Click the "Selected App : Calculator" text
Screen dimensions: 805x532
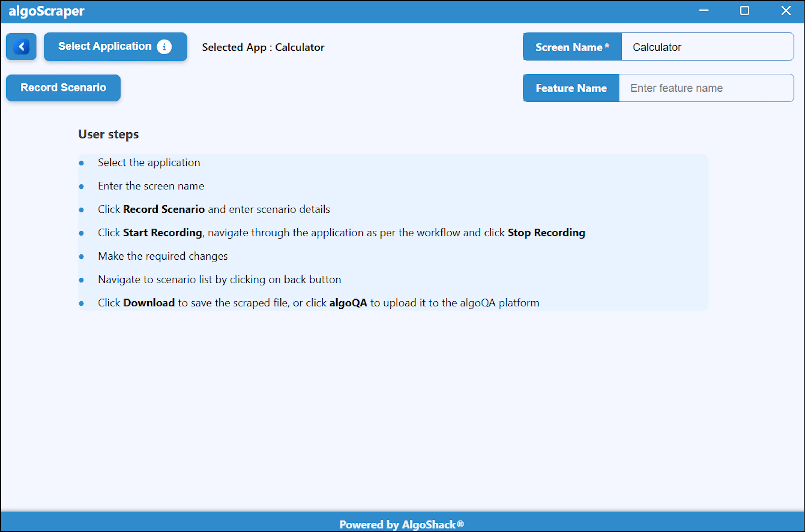[x=263, y=47]
